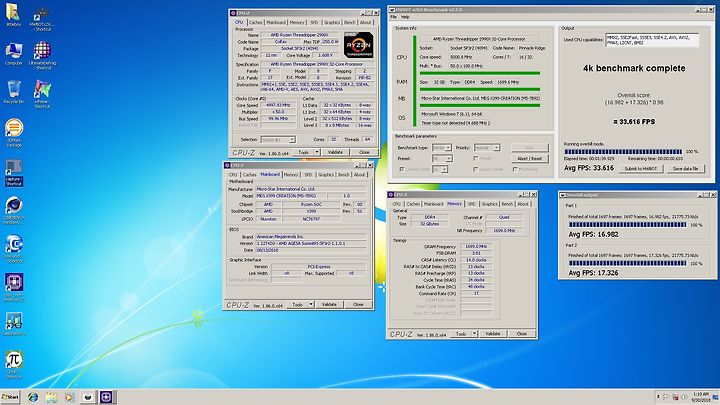Click 'Avg FPS: 16.982' in Overkill output
The image size is (720, 405).
(x=593, y=234)
